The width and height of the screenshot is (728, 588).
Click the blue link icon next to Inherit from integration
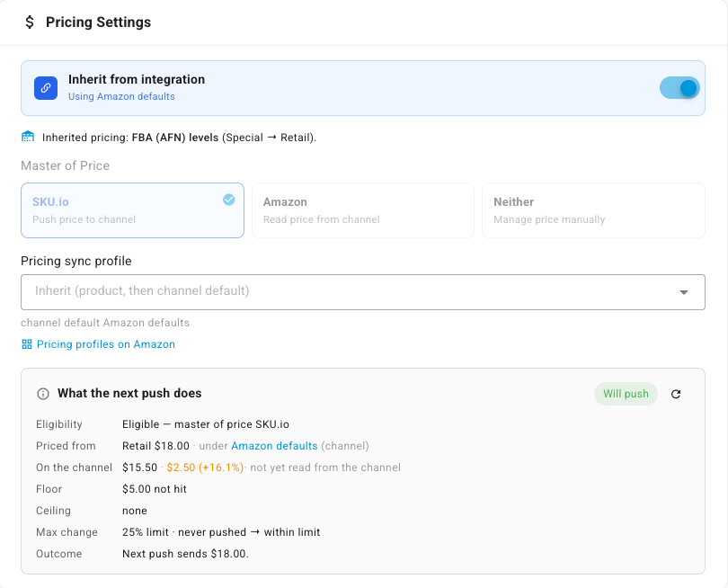46,88
